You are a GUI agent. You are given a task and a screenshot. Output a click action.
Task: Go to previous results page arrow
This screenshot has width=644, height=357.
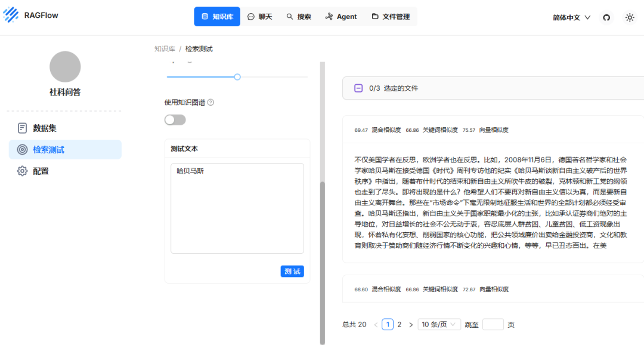(376, 325)
